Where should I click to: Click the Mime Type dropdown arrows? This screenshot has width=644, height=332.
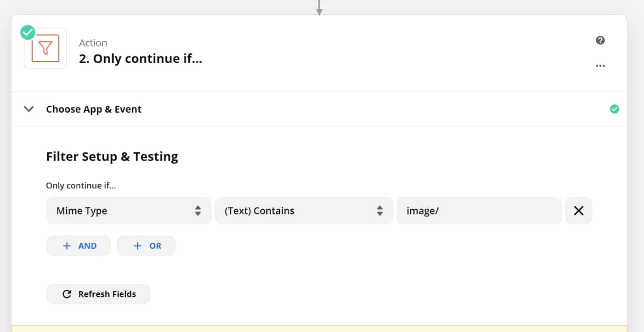(198, 211)
